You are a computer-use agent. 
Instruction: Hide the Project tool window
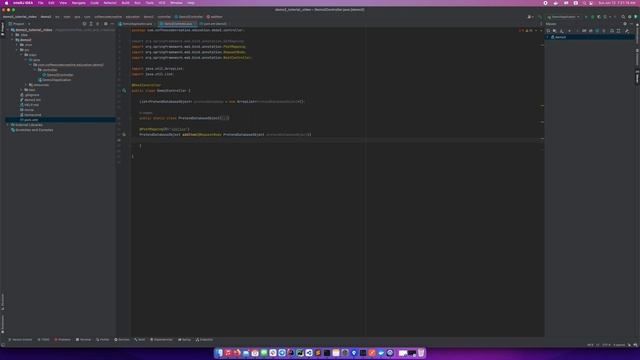coord(113,24)
